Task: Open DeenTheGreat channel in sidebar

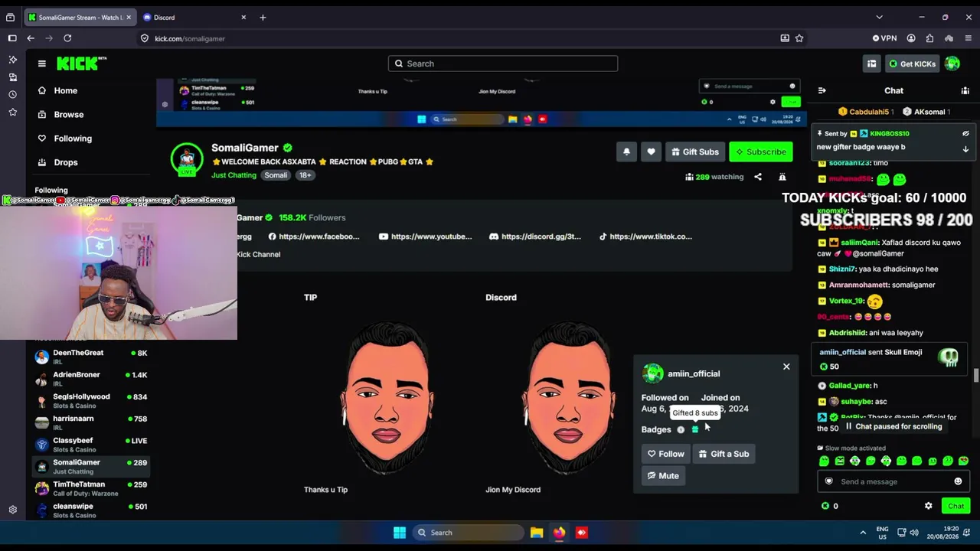Action: [91, 357]
